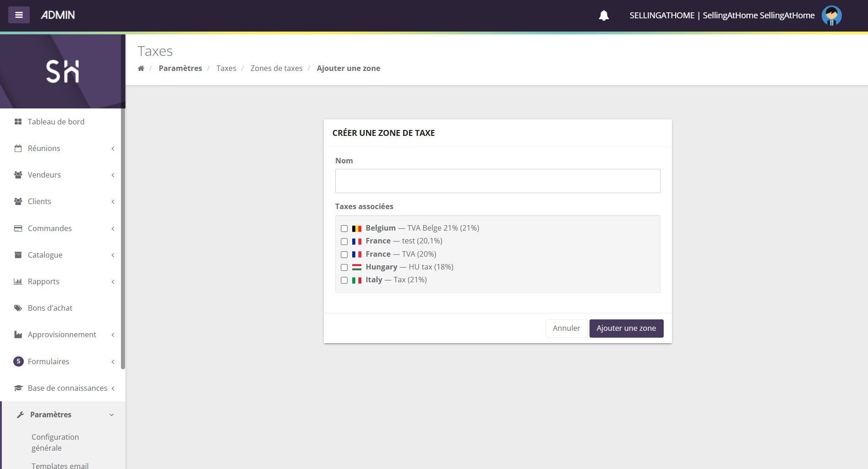Check the Belgium TVA Belge 21% checkbox
This screenshot has height=469, width=868.
[344, 228]
